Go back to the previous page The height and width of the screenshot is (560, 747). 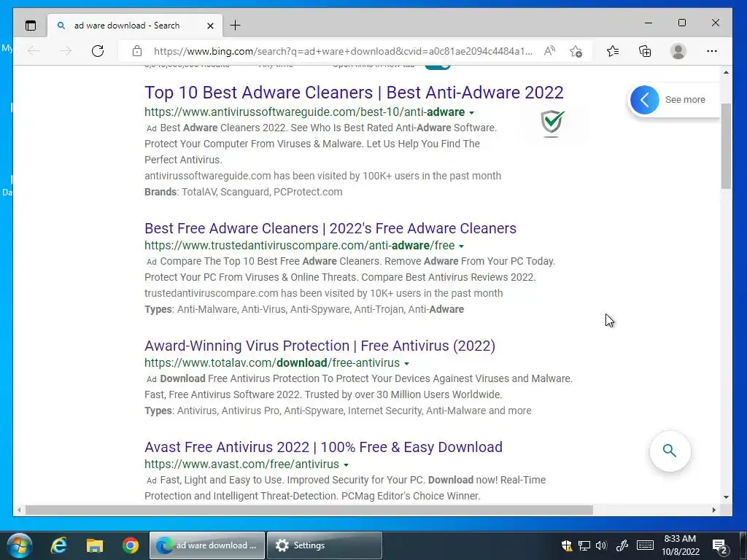click(34, 51)
